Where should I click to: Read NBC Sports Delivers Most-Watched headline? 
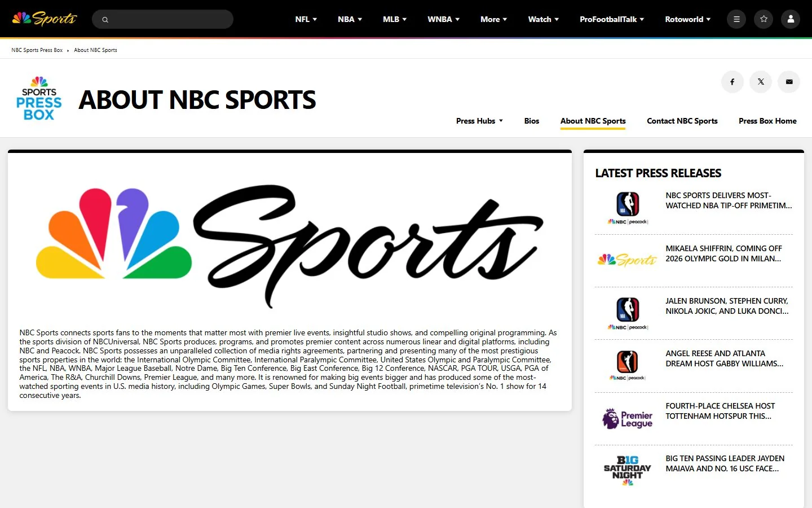coord(729,200)
